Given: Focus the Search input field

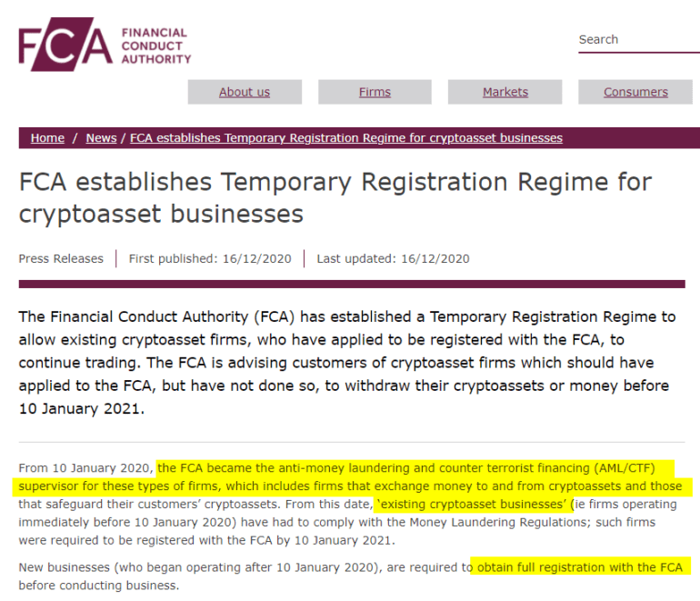Looking at the screenshot, I should click(x=639, y=40).
